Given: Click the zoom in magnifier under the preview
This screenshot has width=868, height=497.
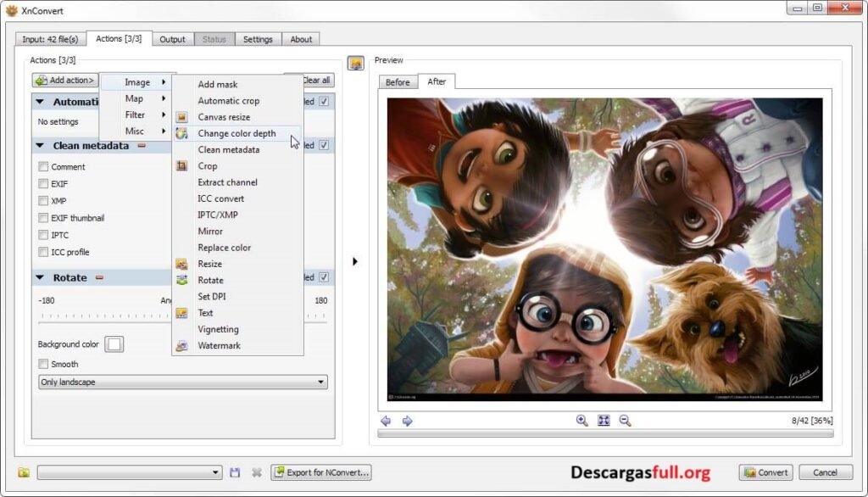Looking at the screenshot, I should tap(582, 420).
